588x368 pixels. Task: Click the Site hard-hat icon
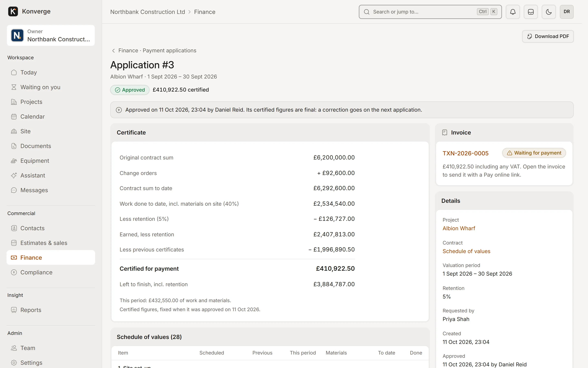pyautogui.click(x=14, y=131)
